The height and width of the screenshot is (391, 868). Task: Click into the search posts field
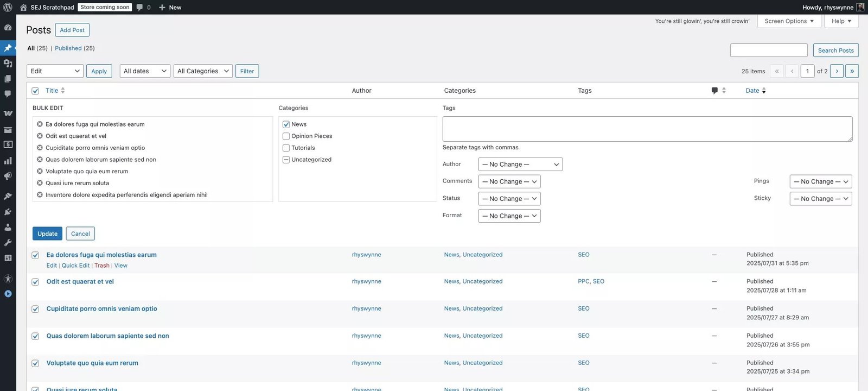pyautogui.click(x=769, y=51)
